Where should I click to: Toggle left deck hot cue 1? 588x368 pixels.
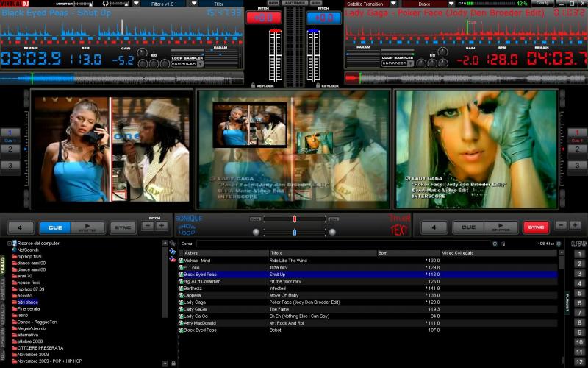click(x=10, y=132)
